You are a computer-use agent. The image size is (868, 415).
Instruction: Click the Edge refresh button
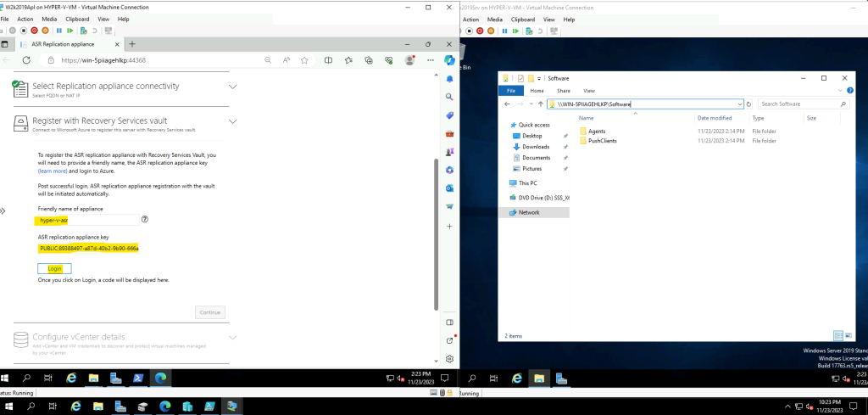26,60
